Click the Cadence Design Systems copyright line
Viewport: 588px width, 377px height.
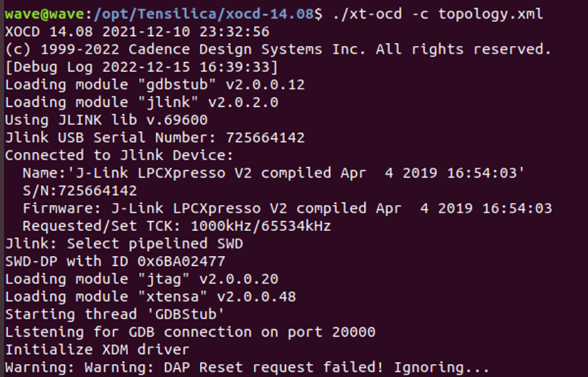pos(278,48)
